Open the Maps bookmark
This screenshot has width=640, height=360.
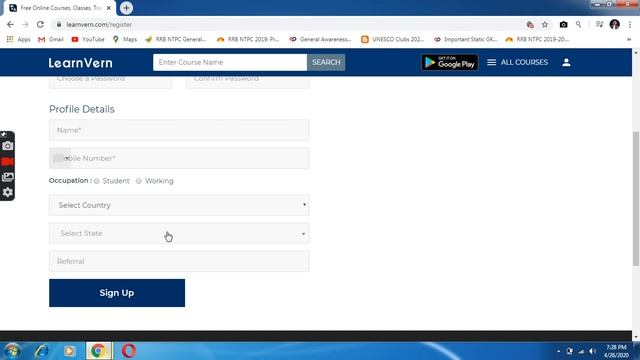pyautogui.click(x=125, y=39)
